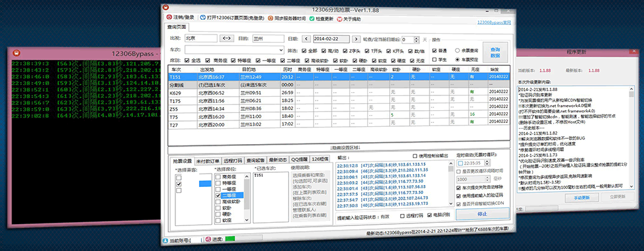Toggle 是否更改循环间隔时间 checkbox
Viewport: 644px width, 251px height.
pyautogui.click(x=459, y=171)
